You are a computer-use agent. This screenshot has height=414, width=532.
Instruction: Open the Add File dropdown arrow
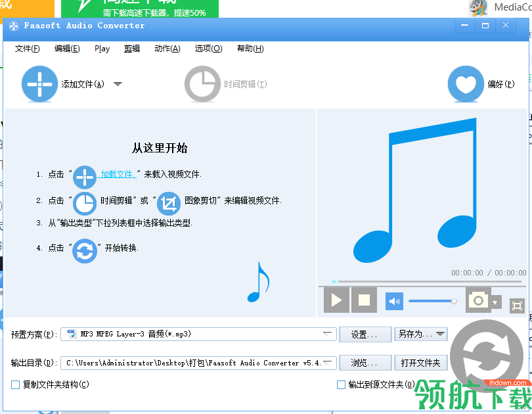tap(118, 84)
